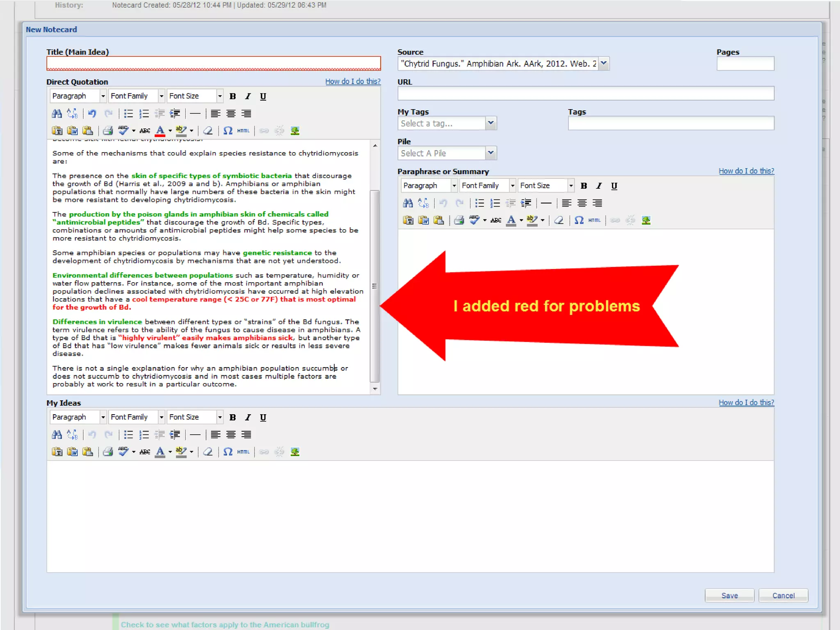The image size is (840, 630).
Task: Insert special character in Direct Quotation editor
Action: pos(228,131)
